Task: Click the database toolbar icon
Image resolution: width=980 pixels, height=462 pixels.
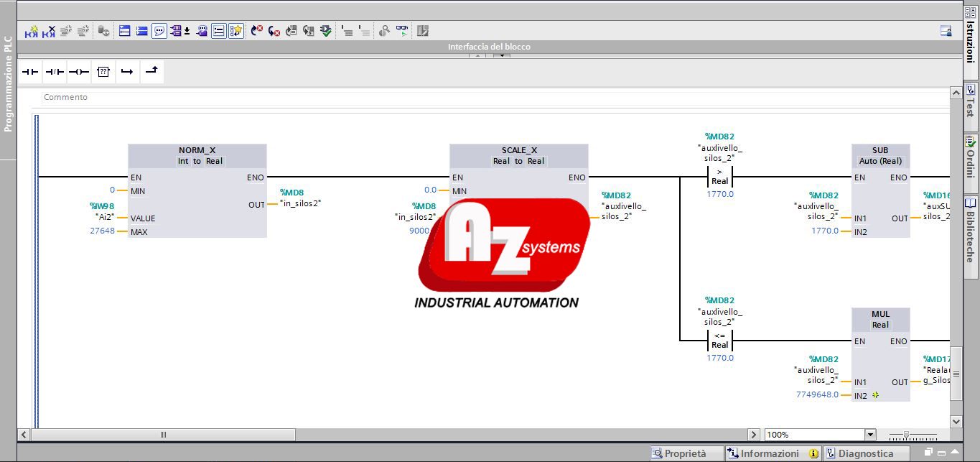Action: pos(103,31)
